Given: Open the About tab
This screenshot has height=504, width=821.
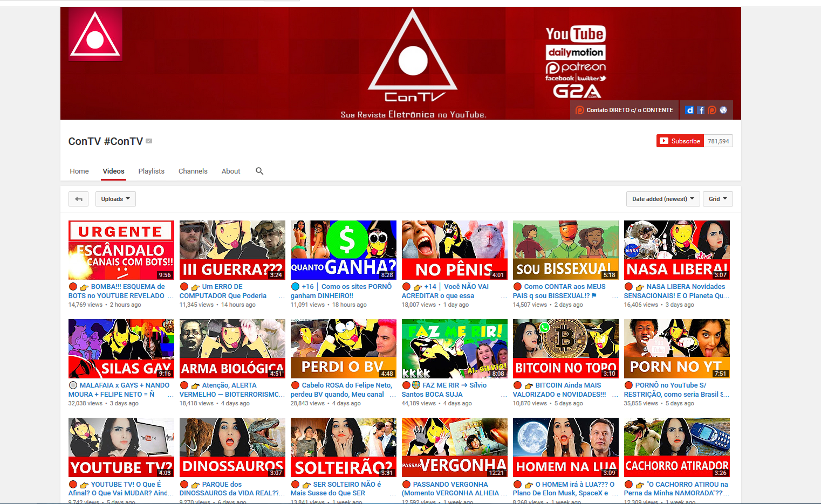Looking at the screenshot, I should pyautogui.click(x=231, y=171).
